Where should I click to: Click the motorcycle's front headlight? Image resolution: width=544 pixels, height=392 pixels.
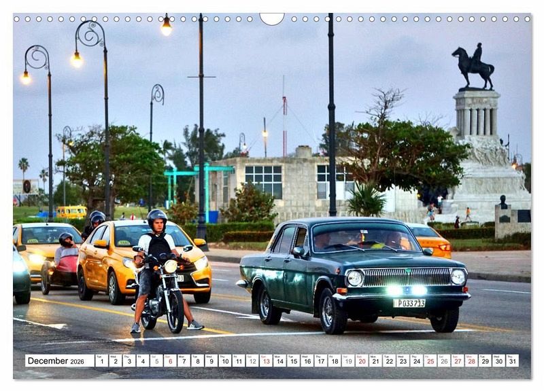coord(170,266)
